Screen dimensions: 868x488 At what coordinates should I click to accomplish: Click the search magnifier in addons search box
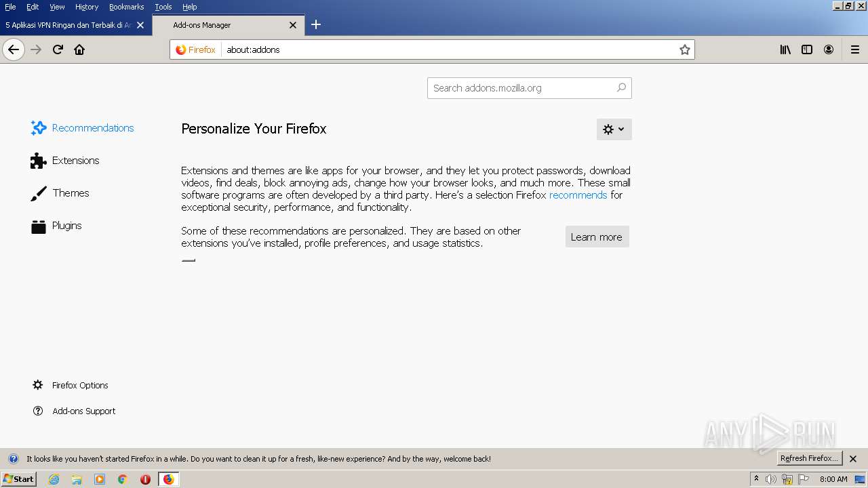point(621,87)
